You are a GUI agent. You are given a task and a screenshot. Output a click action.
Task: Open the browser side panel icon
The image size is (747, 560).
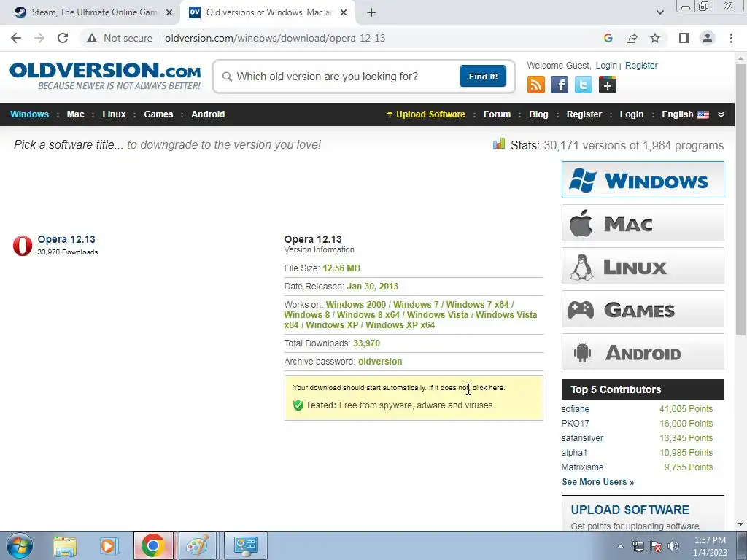[x=684, y=38]
